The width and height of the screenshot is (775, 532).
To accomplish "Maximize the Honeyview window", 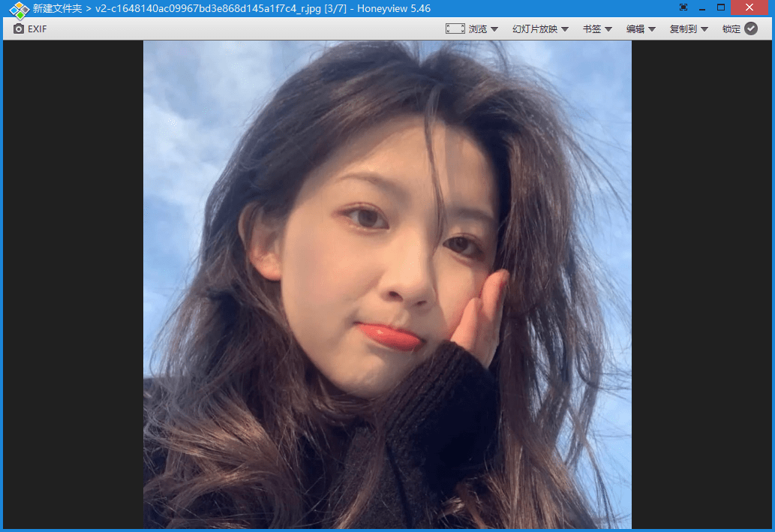I will click(x=721, y=8).
